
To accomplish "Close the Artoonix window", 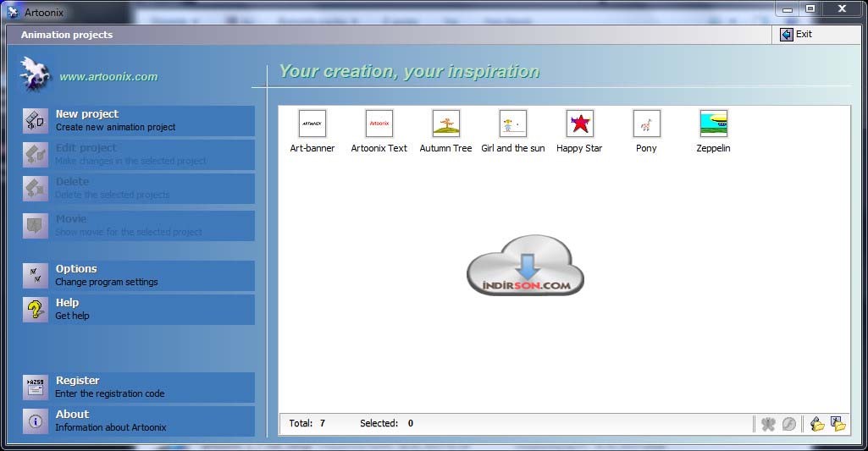I will pyautogui.click(x=842, y=8).
